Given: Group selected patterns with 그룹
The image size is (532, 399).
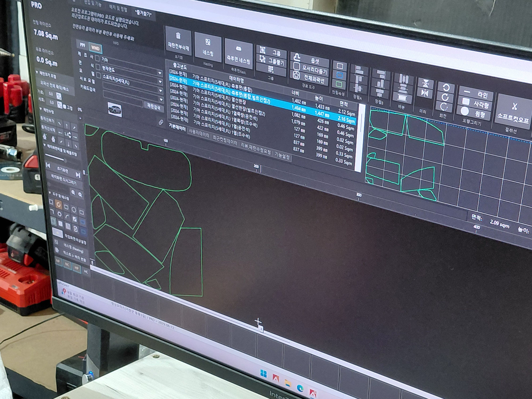Looking at the screenshot, I should [272, 52].
